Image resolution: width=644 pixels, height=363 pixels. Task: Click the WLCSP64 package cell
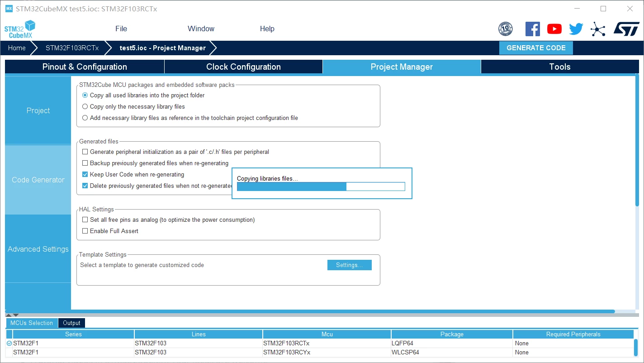[x=452, y=353]
